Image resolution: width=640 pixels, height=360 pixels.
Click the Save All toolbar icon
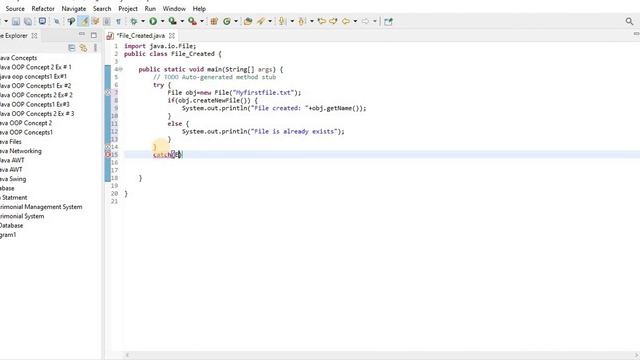28,21
